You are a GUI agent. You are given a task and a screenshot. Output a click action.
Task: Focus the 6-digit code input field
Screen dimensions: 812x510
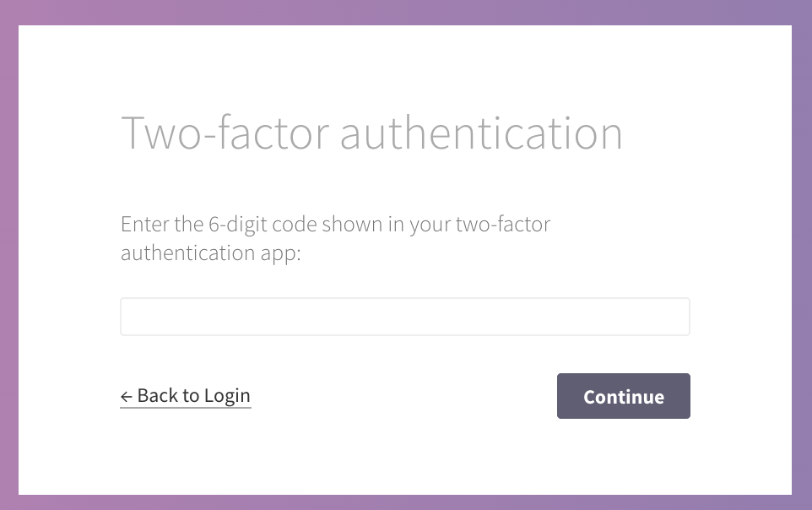click(x=405, y=317)
